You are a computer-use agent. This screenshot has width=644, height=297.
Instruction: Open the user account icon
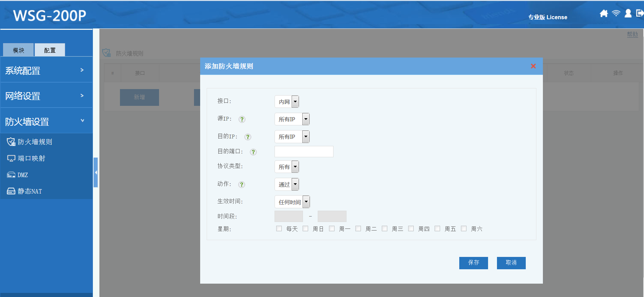tap(628, 13)
